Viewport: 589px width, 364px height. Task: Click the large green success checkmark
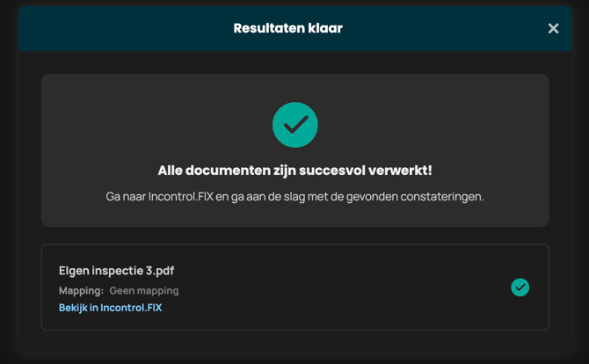coord(294,125)
